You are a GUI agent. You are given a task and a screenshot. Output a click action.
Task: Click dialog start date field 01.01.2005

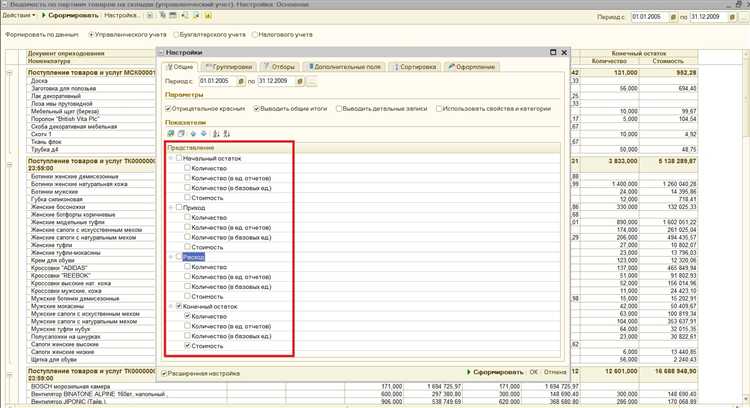click(x=218, y=81)
